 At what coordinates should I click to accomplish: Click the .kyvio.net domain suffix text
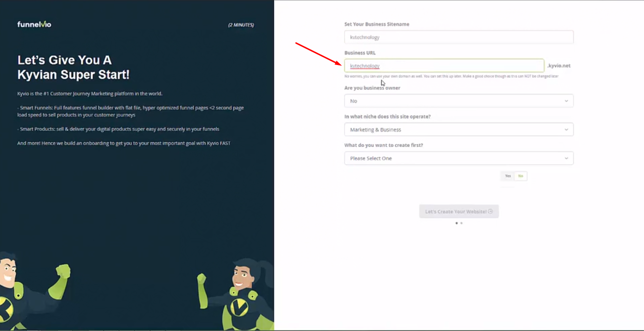click(x=559, y=66)
